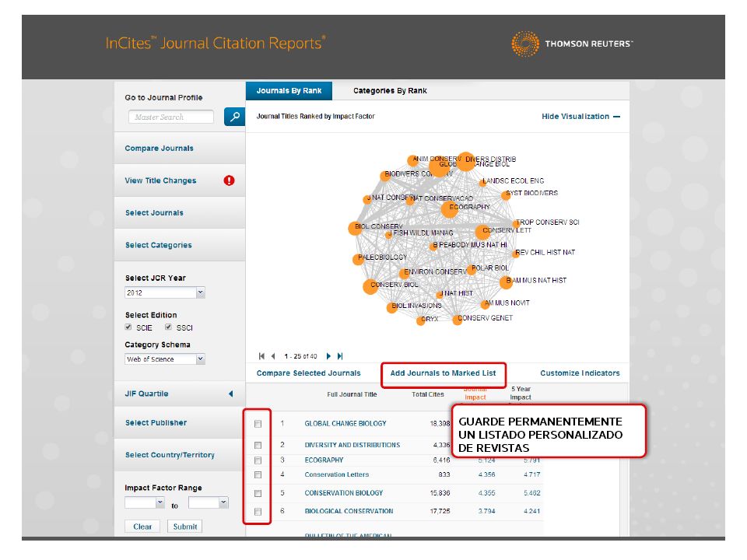This screenshot has height=560, width=747.
Task: Switch to the Categories By Rank tab
Action: [390, 91]
